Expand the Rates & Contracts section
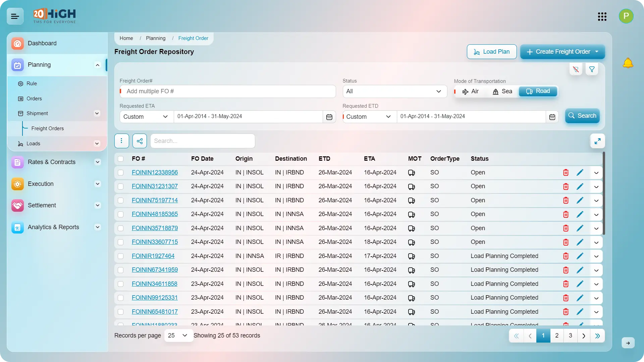The height and width of the screenshot is (362, 644). pos(98,162)
